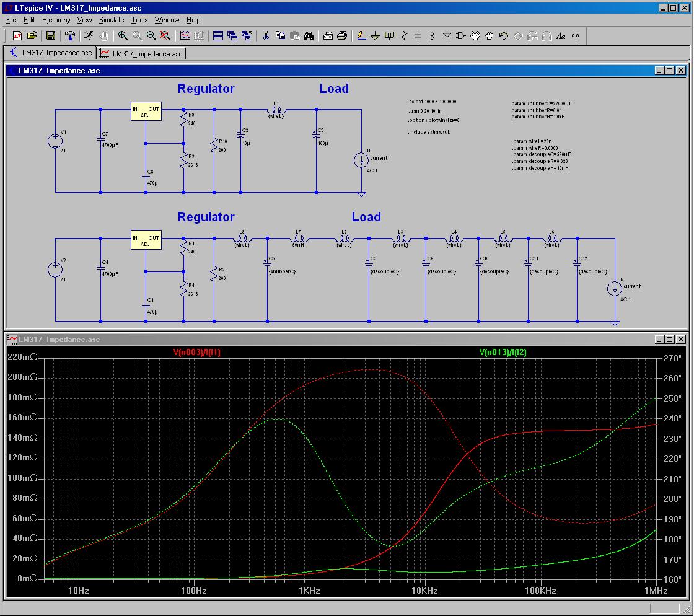Open Find with the binoculars icon

tap(309, 36)
